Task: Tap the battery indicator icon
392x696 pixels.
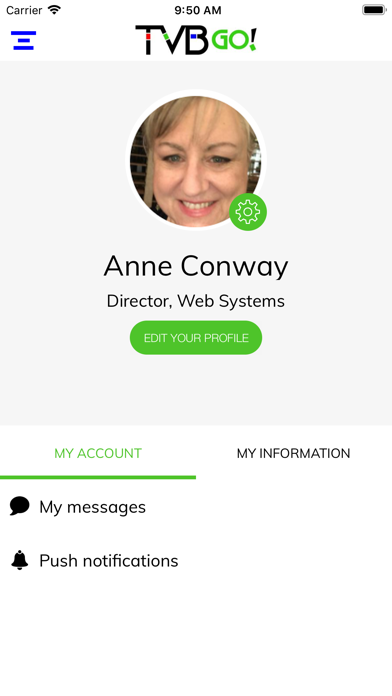Action: [374, 10]
